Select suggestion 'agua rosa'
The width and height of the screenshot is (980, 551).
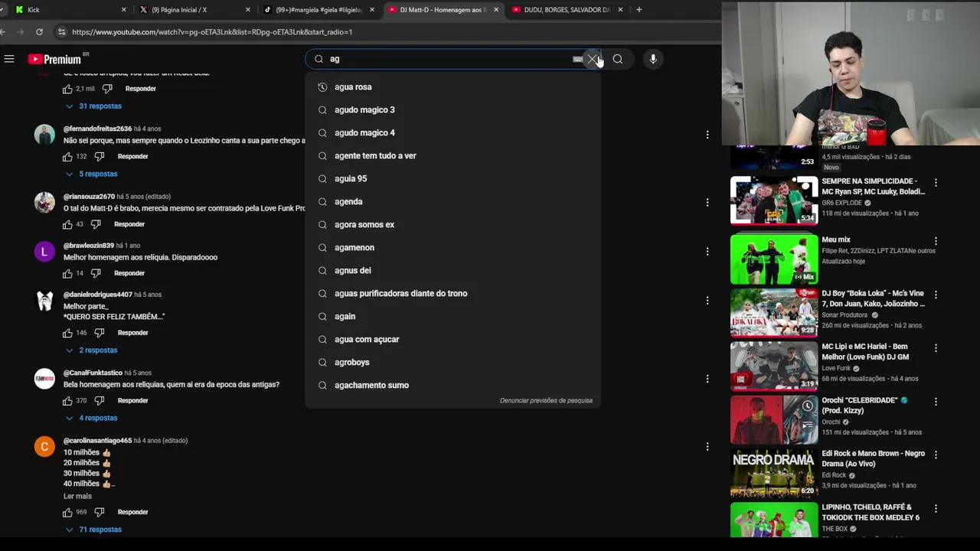coord(453,87)
